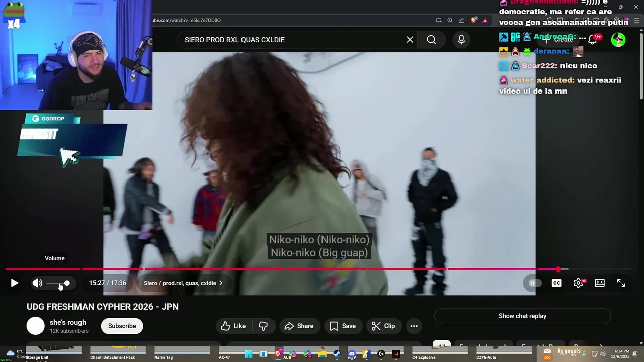Click the share page icon in address bar
The image size is (644, 362).
[x=461, y=20]
